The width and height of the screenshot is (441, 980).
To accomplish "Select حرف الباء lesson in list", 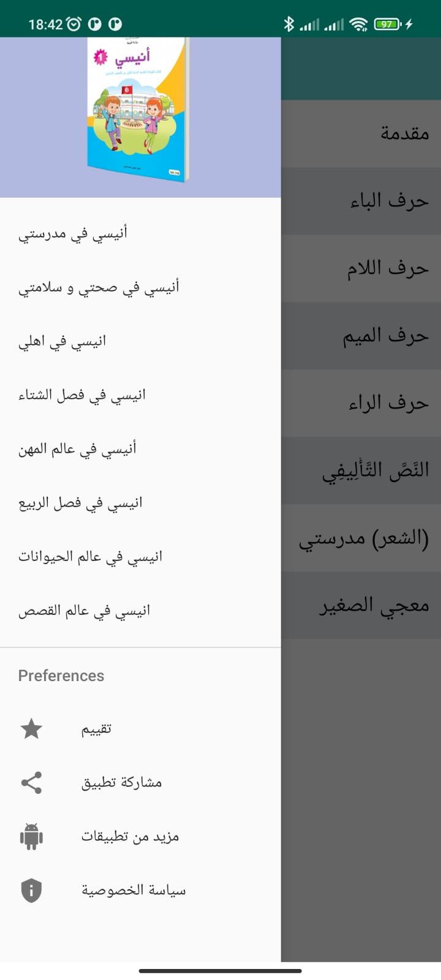I will pyautogui.click(x=361, y=201).
